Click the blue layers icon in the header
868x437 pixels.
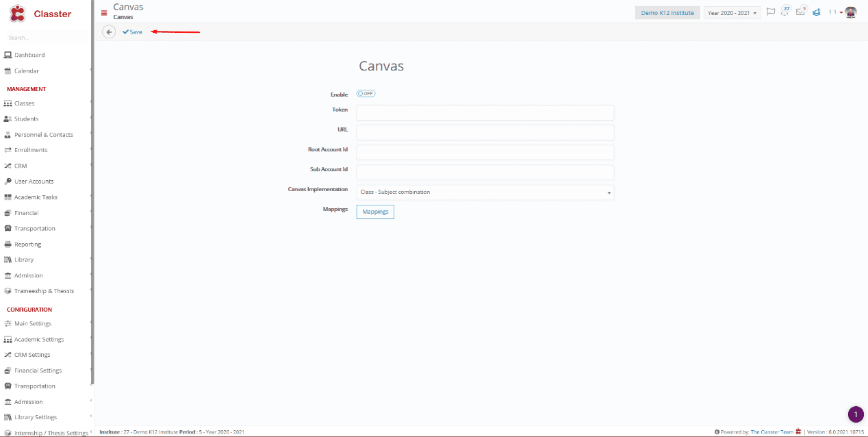coord(817,12)
